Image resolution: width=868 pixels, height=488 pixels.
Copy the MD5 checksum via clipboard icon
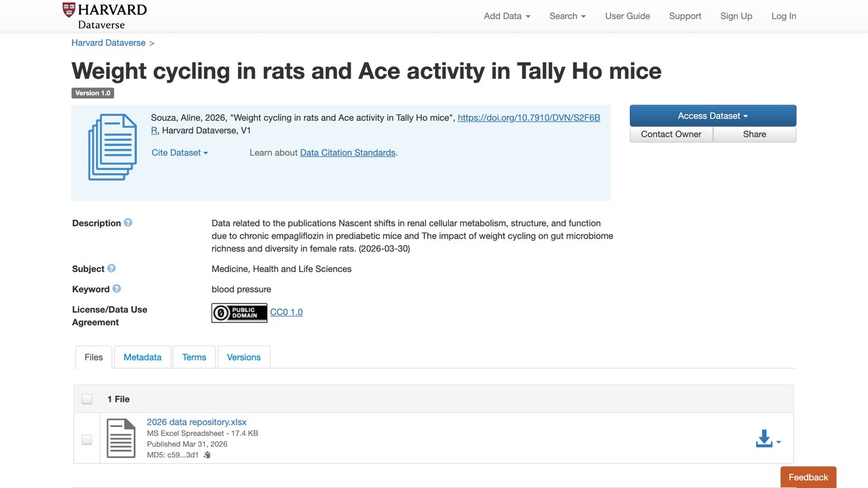208,455
